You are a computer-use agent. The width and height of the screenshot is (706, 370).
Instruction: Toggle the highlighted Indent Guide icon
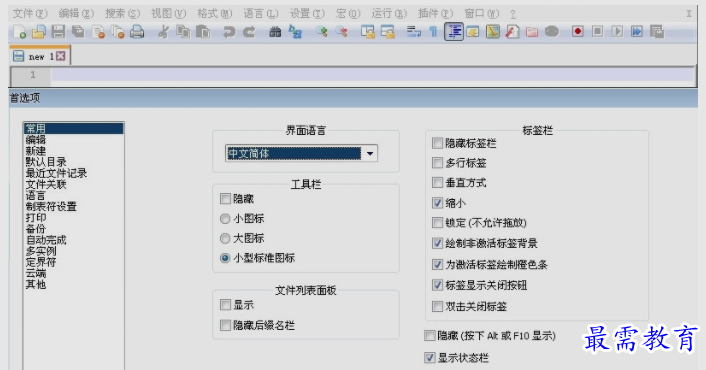click(x=454, y=32)
